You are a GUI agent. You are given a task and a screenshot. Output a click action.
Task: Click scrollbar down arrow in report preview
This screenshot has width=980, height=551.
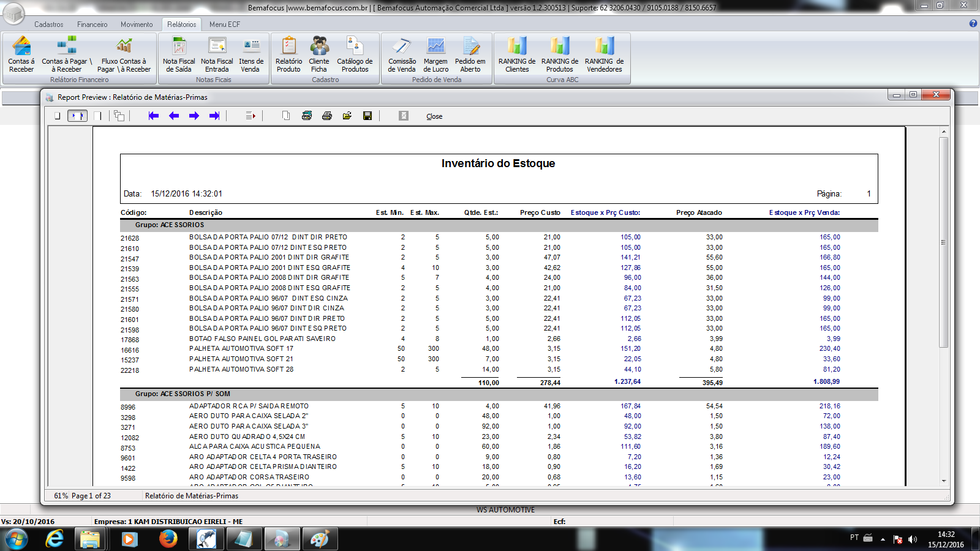(x=944, y=481)
